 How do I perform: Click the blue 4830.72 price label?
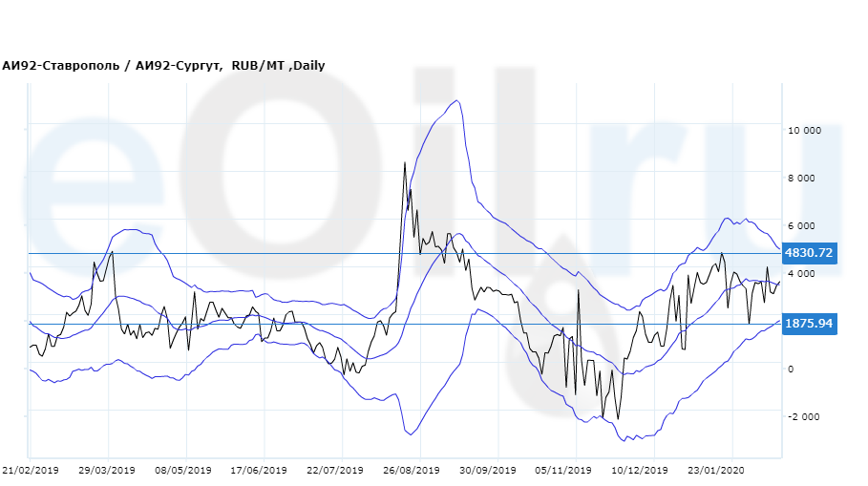click(x=808, y=253)
